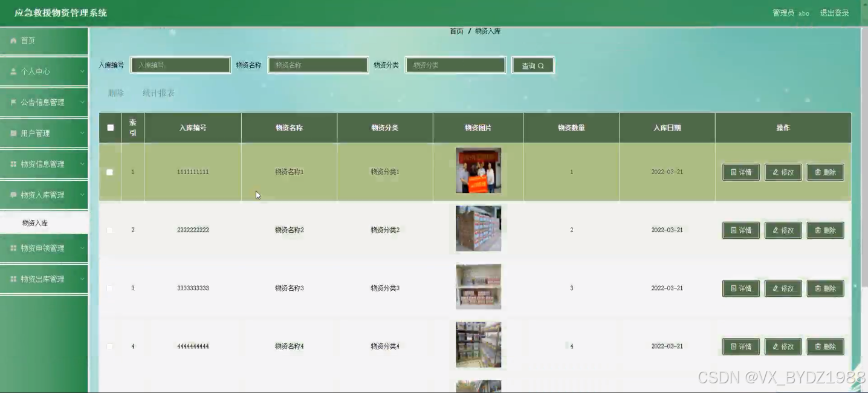
Task: Open the 公告信息管理 menu item
Action: pos(44,102)
